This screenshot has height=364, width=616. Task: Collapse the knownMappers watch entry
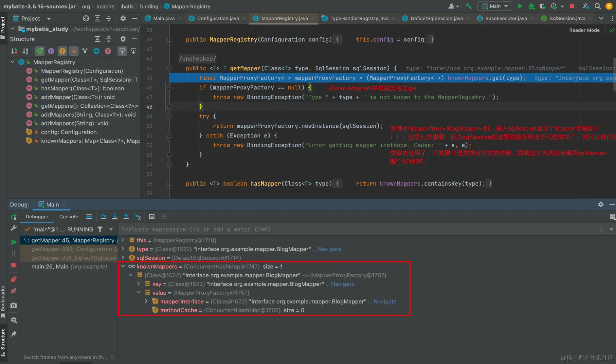point(123,266)
